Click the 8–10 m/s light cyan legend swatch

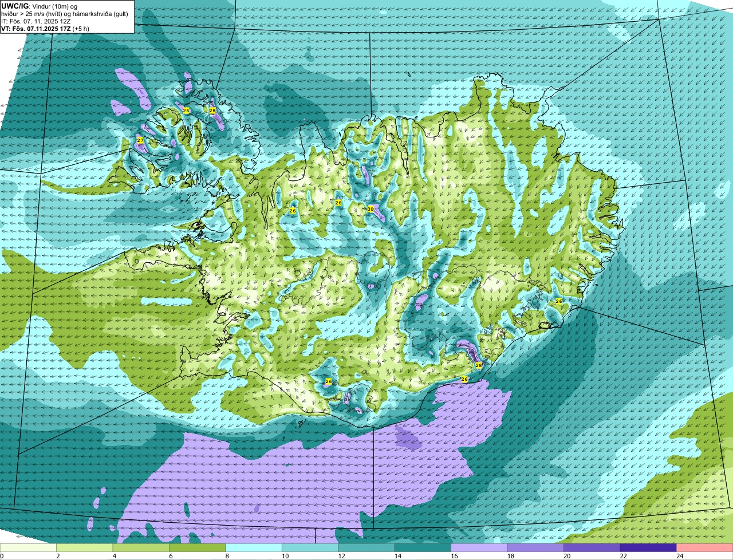[x=254, y=547]
